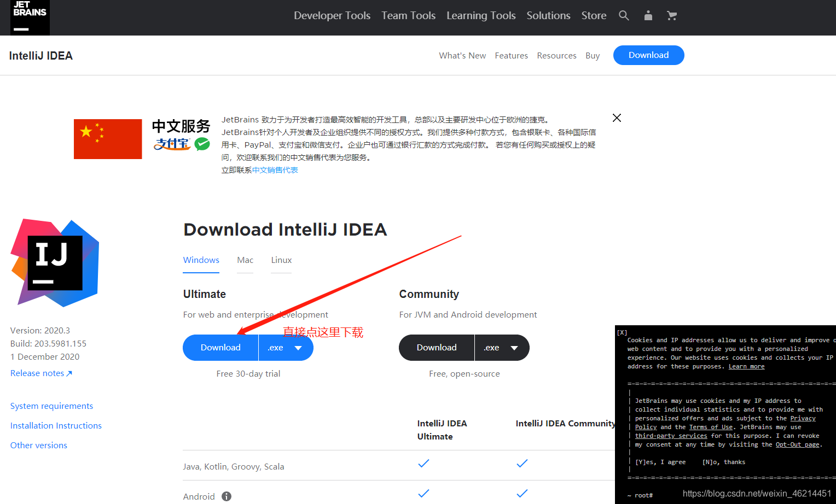Screen dimensions: 836x504
Task: Open Solutions menu
Action: tap(548, 16)
